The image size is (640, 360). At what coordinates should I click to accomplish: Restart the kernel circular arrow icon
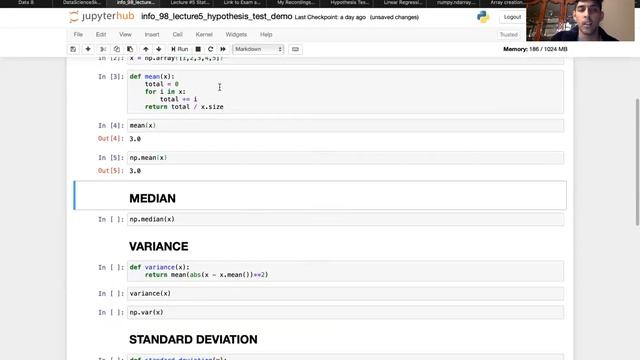coord(211,49)
